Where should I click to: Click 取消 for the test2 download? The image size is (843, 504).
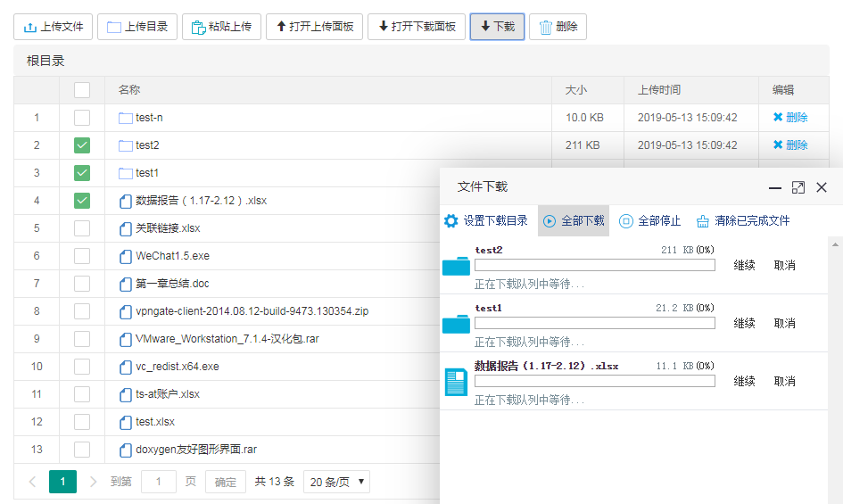click(784, 265)
